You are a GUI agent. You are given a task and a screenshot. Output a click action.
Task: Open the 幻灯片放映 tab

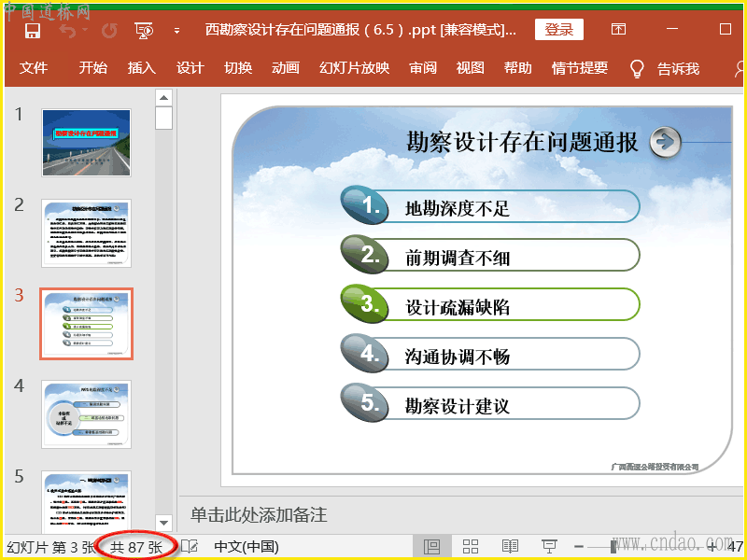point(355,68)
